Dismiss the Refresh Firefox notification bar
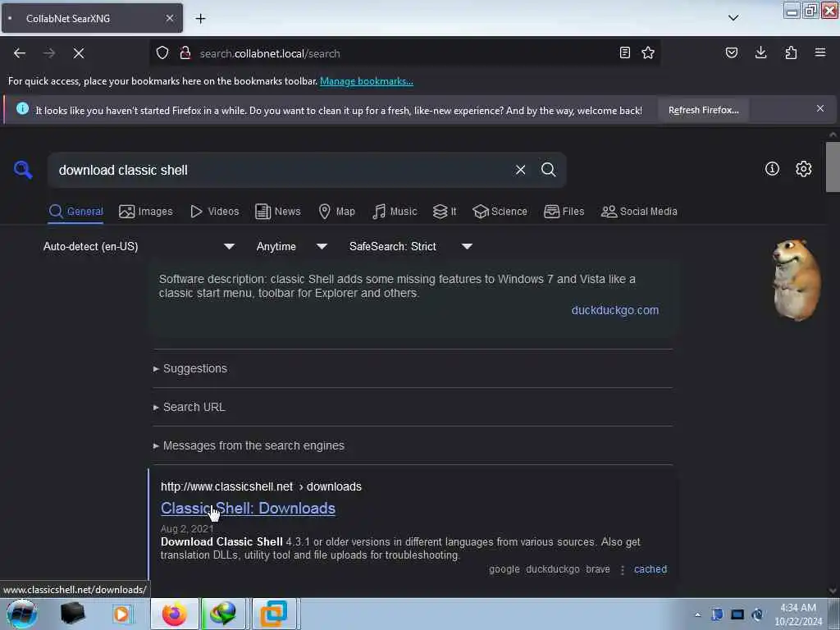 tap(820, 109)
